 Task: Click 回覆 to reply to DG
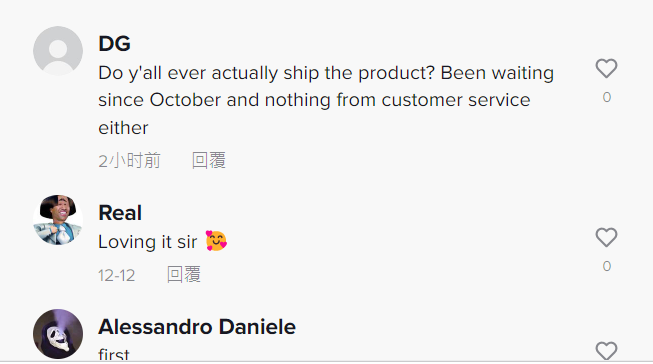coord(209,160)
